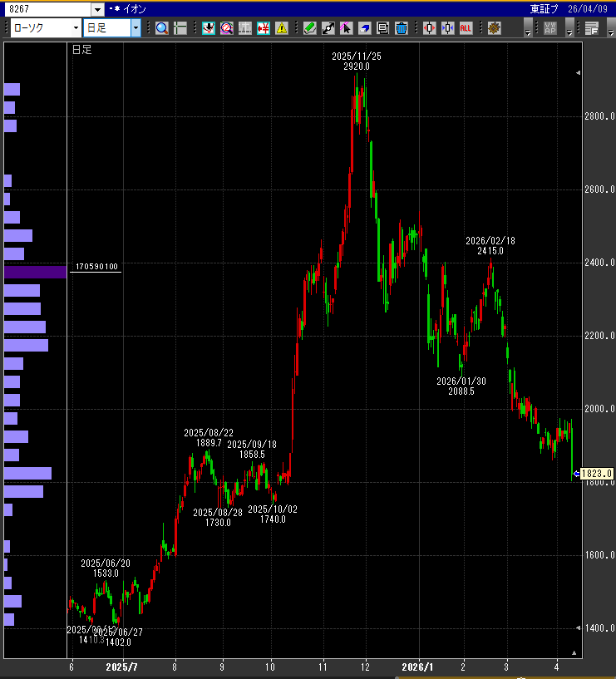The image size is (616, 679).
Task: Click the current price label 1823.0
Action: pyautogui.click(x=597, y=474)
